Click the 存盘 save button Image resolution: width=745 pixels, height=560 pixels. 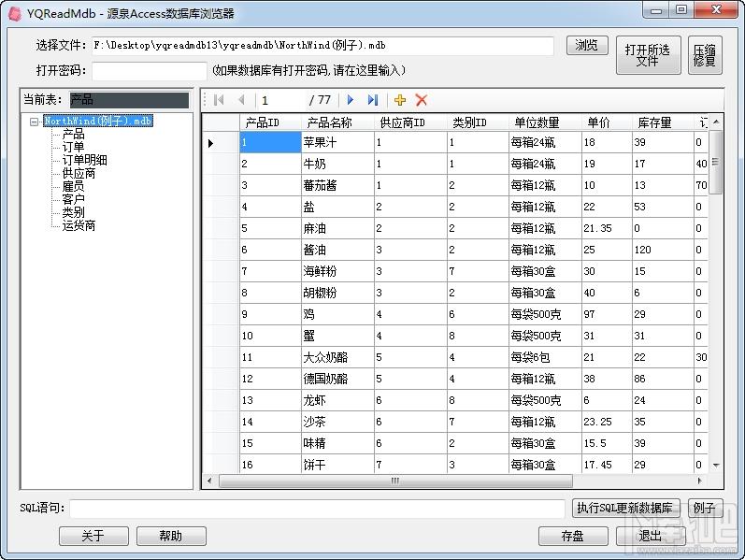tap(572, 536)
